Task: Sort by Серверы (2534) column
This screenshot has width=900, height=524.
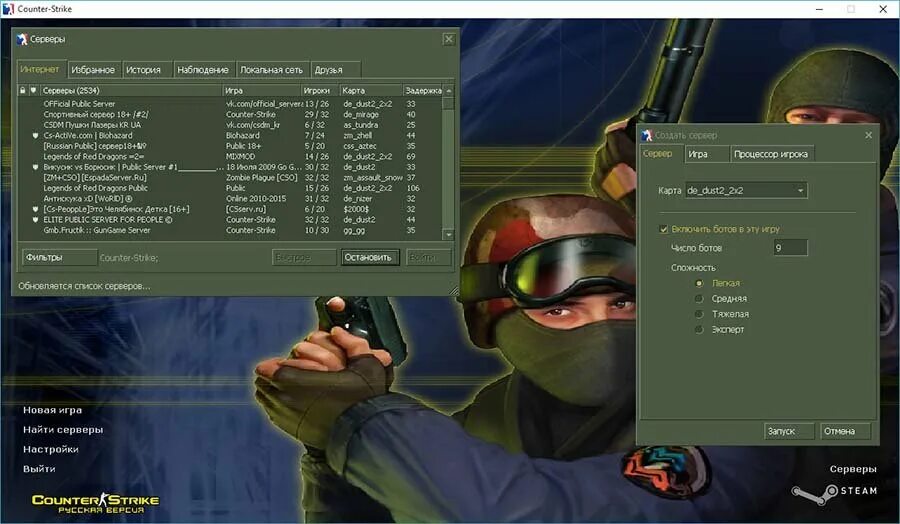Action: pyautogui.click(x=131, y=90)
